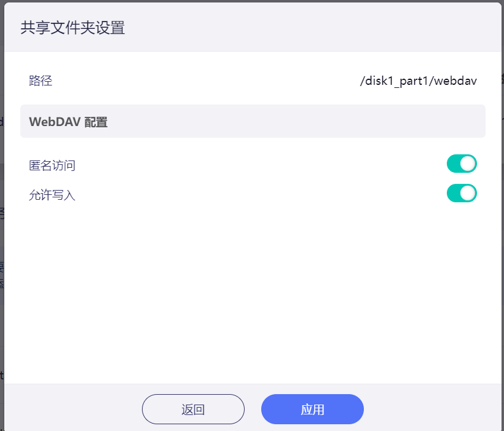Click footer bar right of 应用 button
504x431 pixels.
(x=430, y=408)
